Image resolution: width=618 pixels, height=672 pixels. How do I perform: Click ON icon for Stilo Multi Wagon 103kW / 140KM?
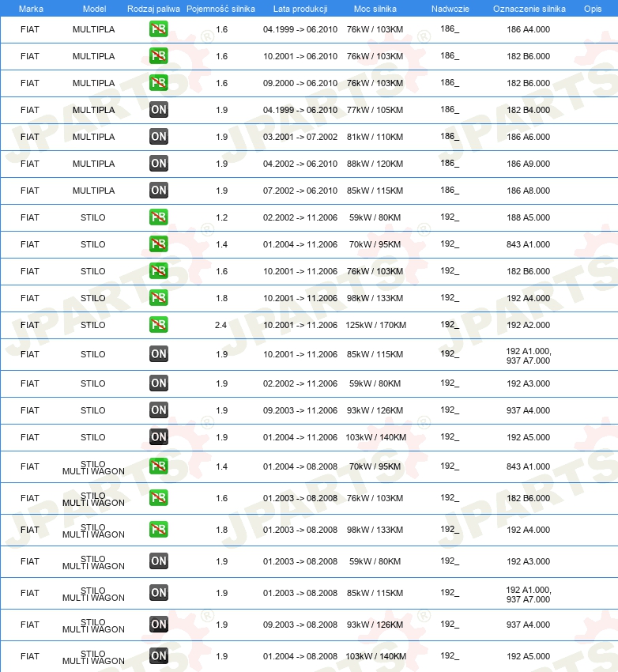click(x=159, y=656)
